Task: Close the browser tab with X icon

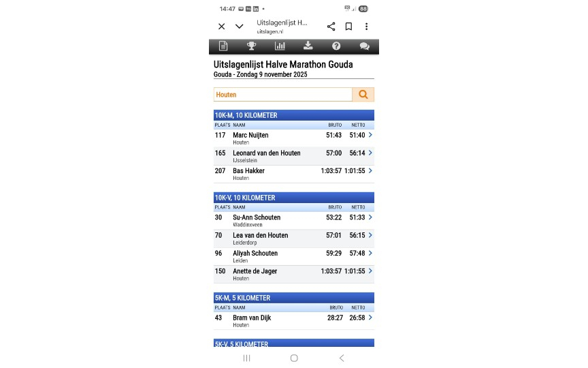Action: coord(221,27)
